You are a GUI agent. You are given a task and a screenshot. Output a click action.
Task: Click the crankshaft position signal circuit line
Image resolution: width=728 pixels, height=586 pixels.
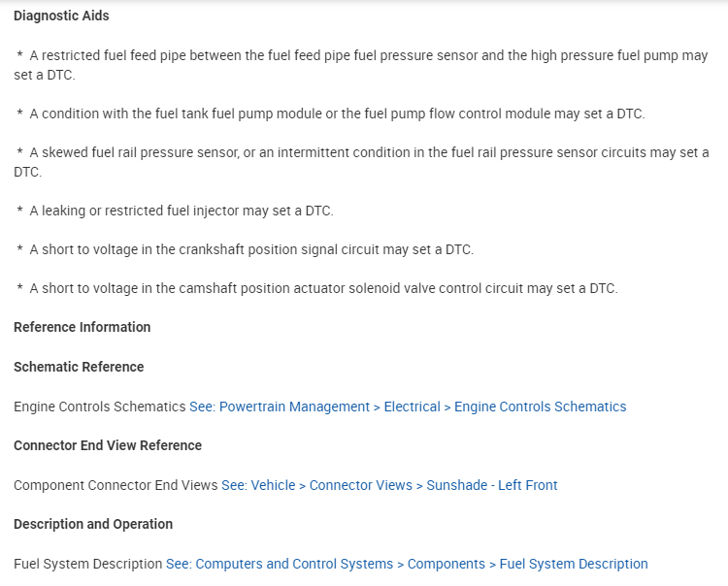[251, 249]
